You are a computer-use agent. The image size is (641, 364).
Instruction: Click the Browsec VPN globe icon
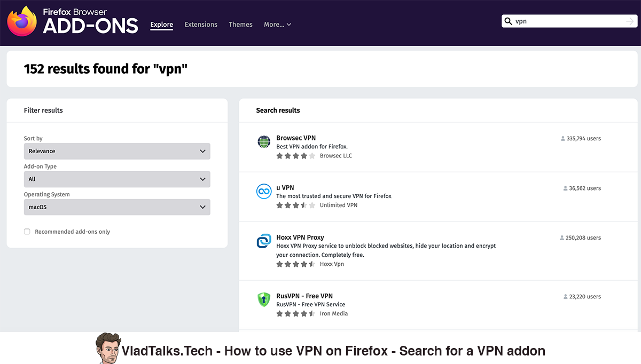(264, 141)
